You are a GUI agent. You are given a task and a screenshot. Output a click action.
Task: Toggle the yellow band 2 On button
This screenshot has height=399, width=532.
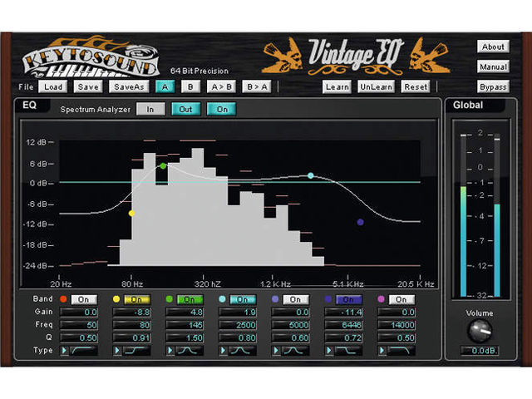(x=136, y=299)
